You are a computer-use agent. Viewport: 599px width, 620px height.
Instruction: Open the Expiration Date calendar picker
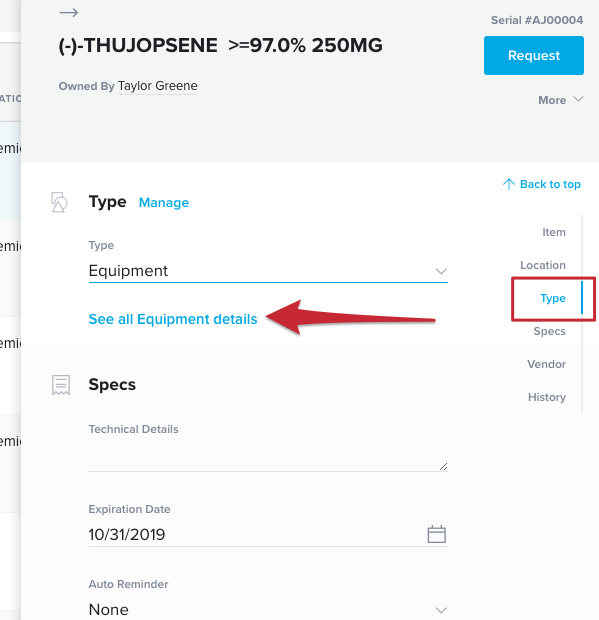pyautogui.click(x=436, y=534)
